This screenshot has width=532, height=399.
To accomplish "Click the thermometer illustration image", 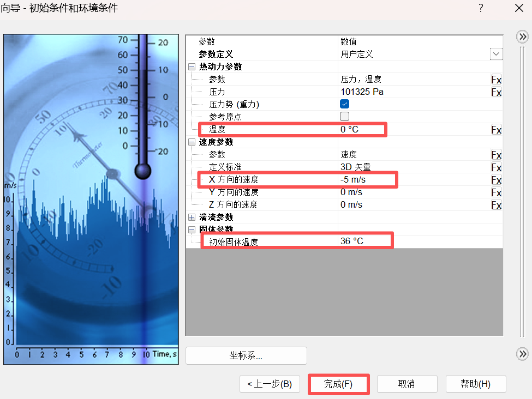I will (91, 199).
